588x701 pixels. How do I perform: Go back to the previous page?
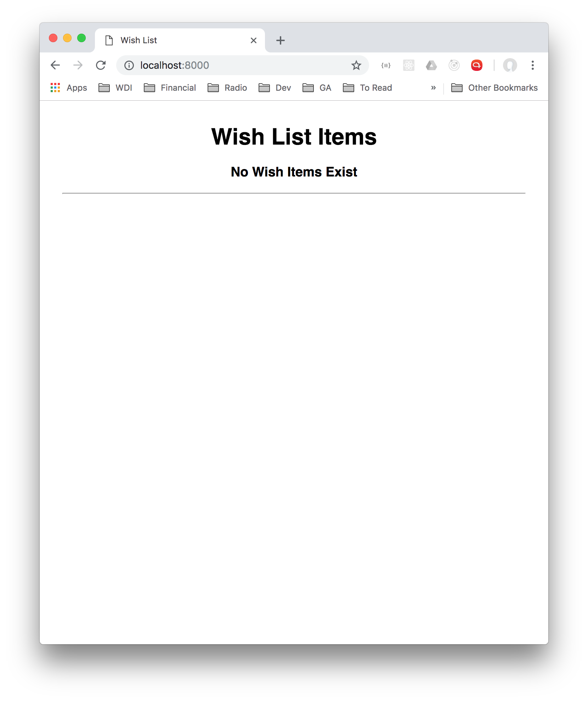(55, 65)
